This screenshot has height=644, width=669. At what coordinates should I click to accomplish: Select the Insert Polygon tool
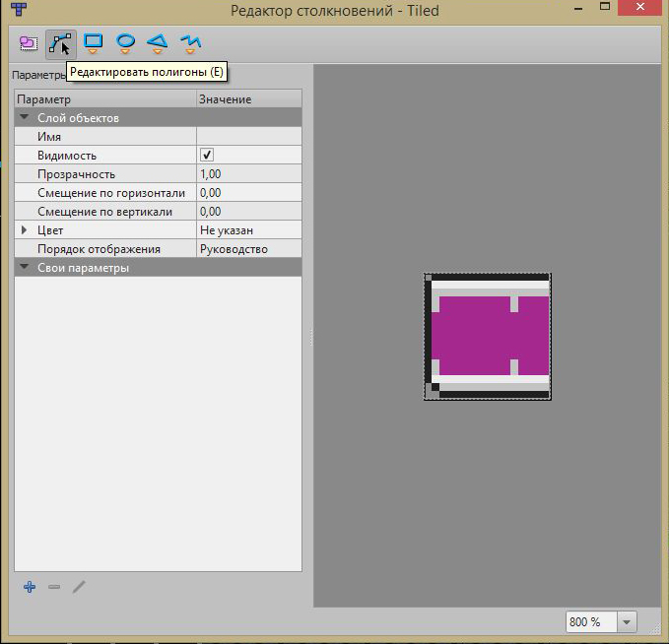point(158,43)
